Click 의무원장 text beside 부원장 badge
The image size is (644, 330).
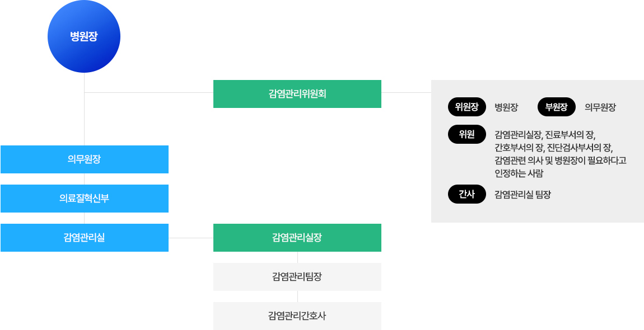tap(600, 108)
